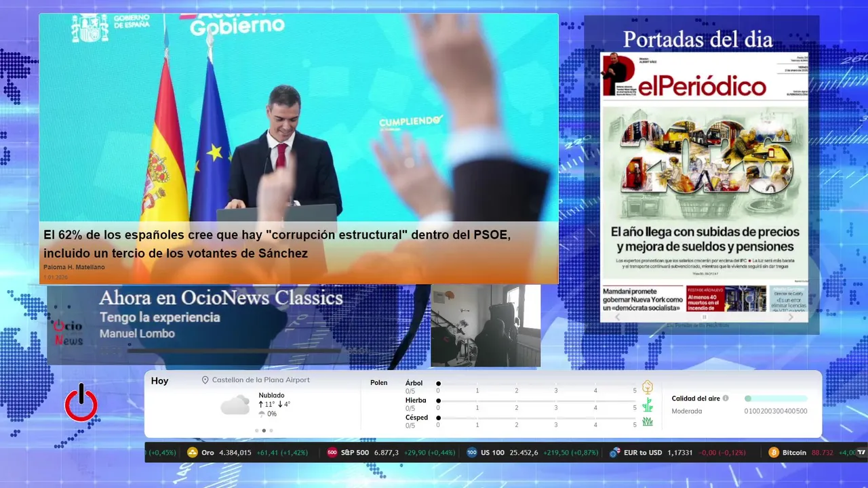This screenshot has width=868, height=488.
Task: Click the red power button icon
Action: pos(81,403)
